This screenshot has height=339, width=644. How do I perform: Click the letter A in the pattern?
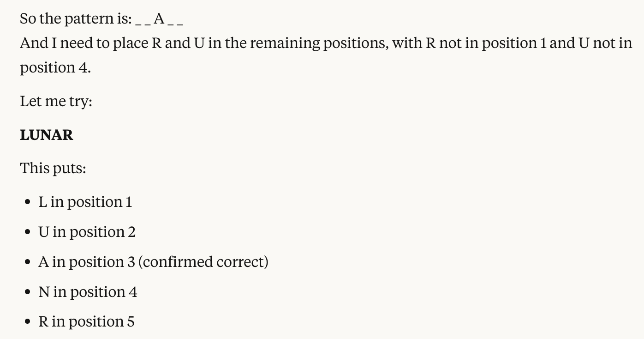[x=159, y=19]
